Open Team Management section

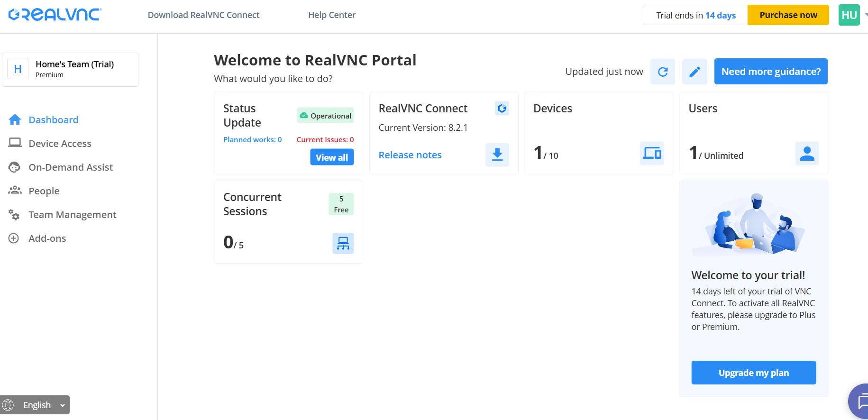[72, 215]
